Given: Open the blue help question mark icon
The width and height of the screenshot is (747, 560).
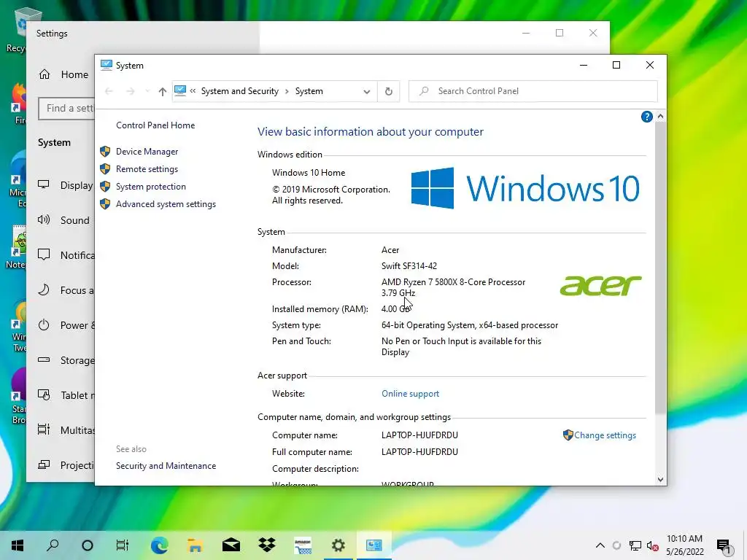Looking at the screenshot, I should click(x=646, y=117).
